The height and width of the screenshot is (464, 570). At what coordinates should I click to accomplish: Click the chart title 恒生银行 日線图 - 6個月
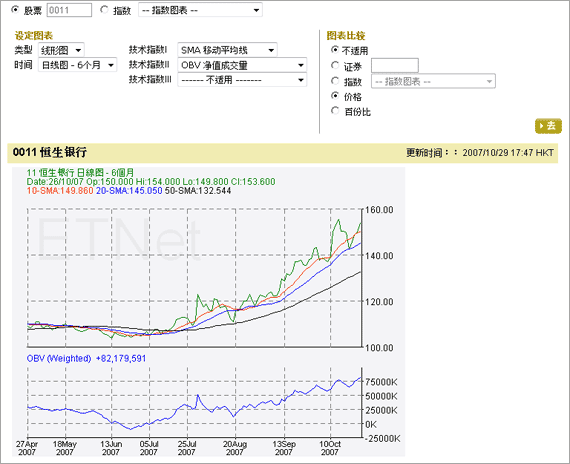click(80, 173)
